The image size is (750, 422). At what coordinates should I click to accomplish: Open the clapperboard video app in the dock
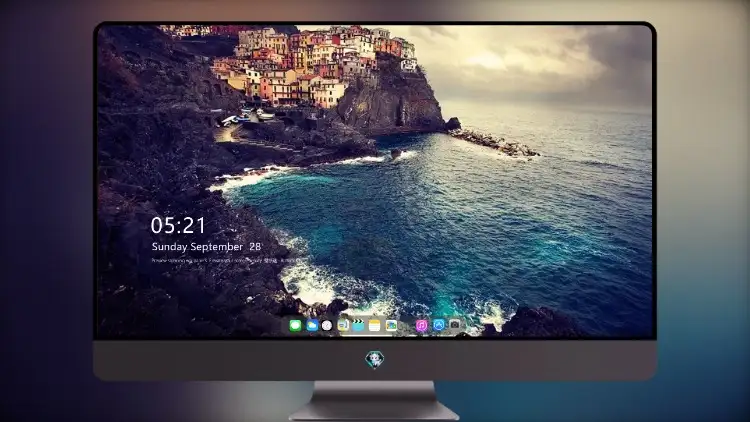358,325
